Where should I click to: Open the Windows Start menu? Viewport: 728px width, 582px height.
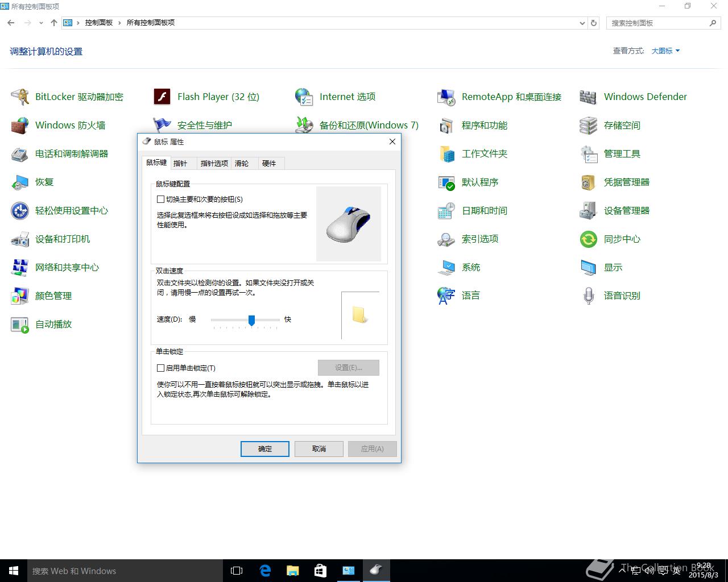pyautogui.click(x=14, y=571)
